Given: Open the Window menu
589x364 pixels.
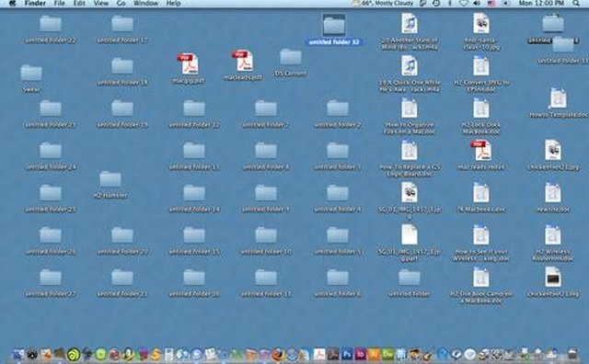Looking at the screenshot, I should [145, 3].
